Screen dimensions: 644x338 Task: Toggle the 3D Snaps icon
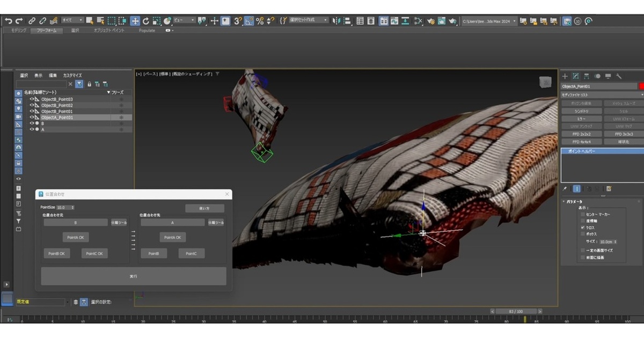point(238,20)
